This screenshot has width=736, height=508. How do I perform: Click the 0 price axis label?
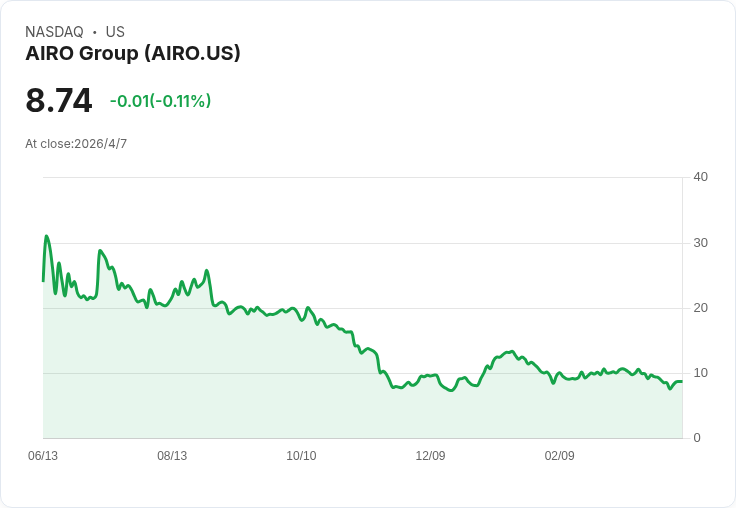coord(697,438)
